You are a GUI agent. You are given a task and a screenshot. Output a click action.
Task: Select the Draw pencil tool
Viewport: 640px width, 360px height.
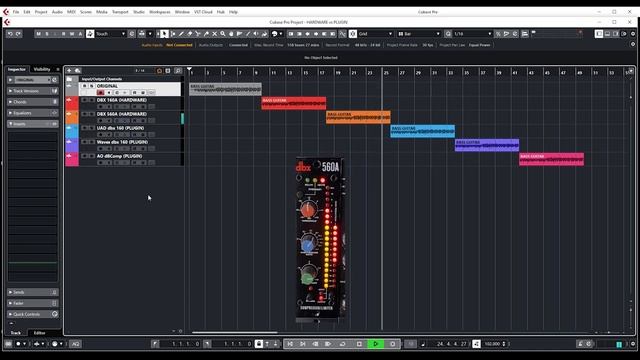[181, 34]
